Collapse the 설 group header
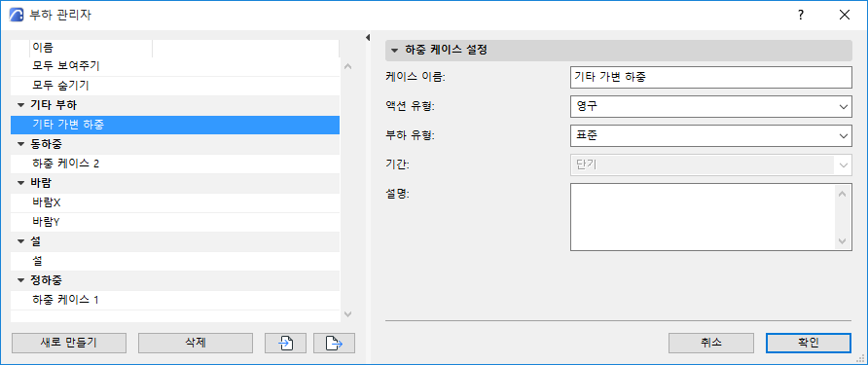 (21, 241)
